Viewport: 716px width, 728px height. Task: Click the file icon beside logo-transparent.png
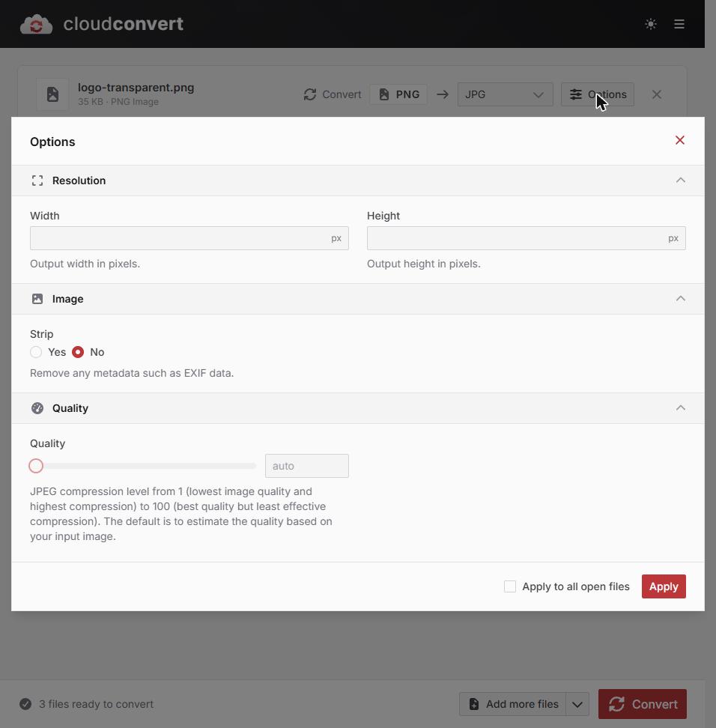(x=52, y=94)
